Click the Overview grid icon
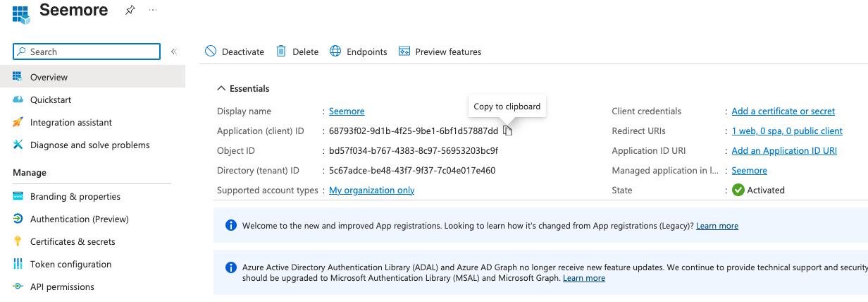 (x=18, y=77)
